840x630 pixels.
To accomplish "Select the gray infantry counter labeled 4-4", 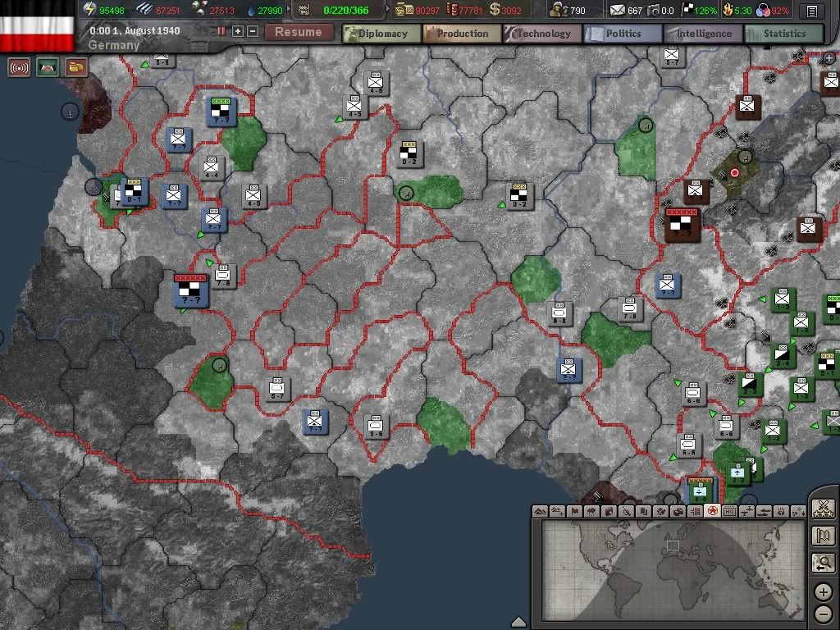I will [x=212, y=167].
